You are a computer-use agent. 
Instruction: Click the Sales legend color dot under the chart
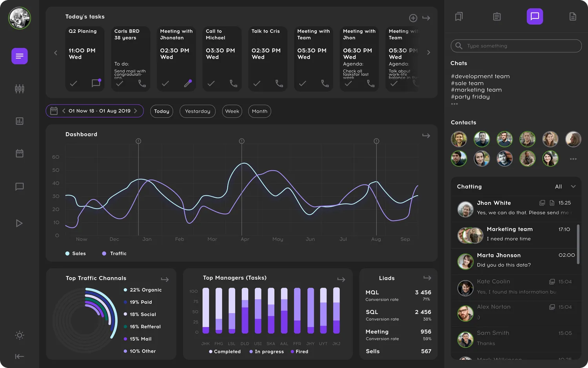pyautogui.click(x=67, y=253)
